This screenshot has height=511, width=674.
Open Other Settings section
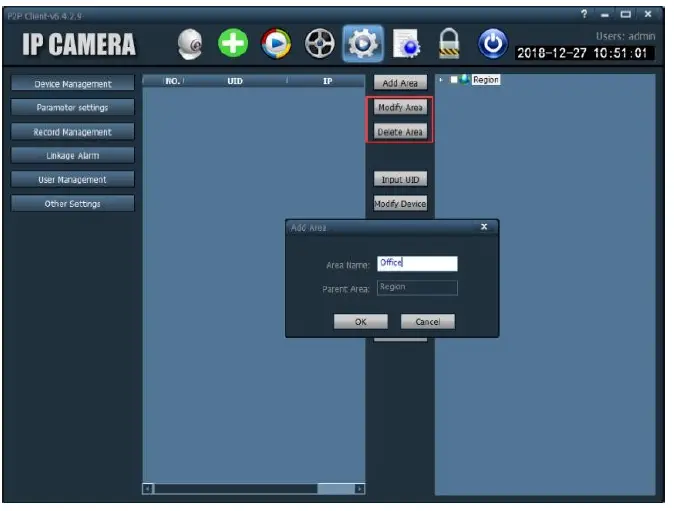tap(73, 204)
